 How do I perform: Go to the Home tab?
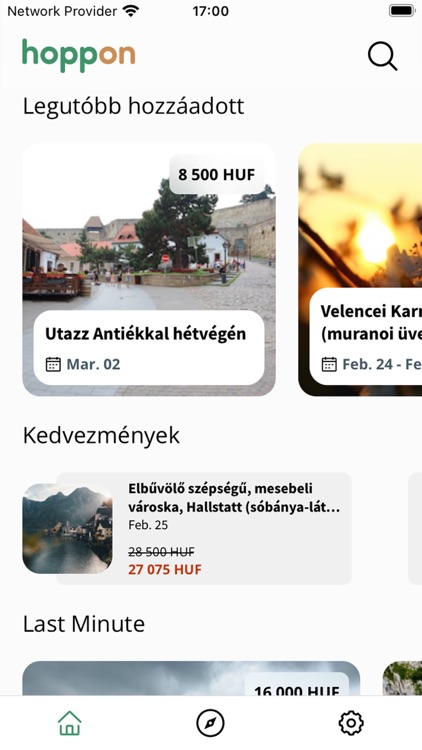click(70, 723)
